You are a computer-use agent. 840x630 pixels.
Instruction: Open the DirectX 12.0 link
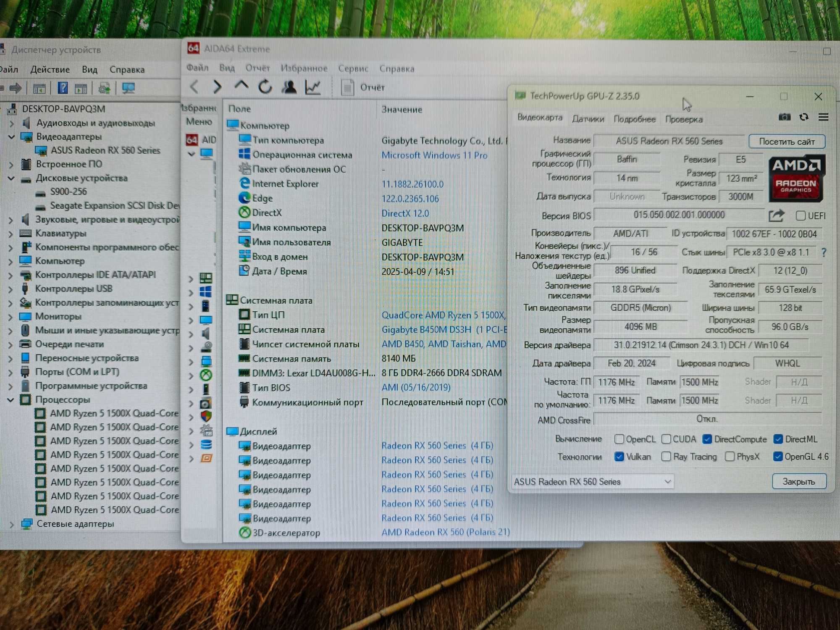(x=405, y=213)
